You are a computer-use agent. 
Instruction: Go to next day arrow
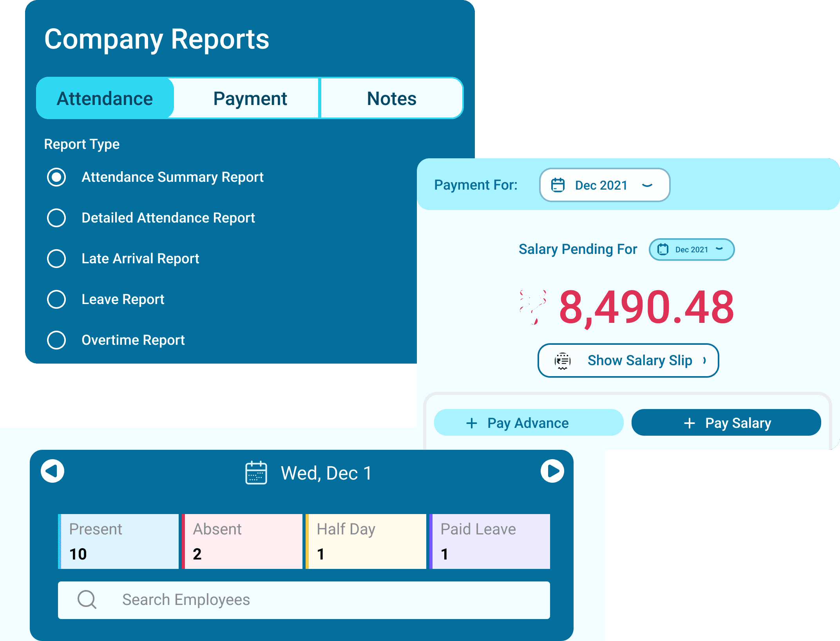tap(552, 471)
